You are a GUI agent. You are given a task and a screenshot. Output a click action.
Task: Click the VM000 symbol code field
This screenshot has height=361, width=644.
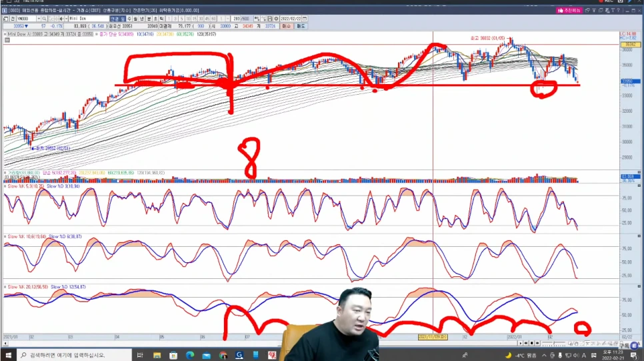[27, 19]
